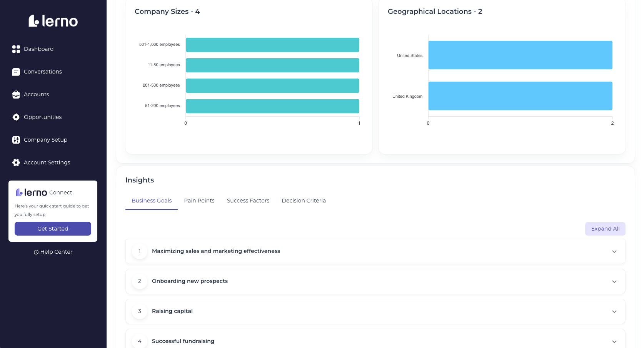The height and width of the screenshot is (348, 644).
Task: Click the Help Center info icon
Action: (36, 252)
